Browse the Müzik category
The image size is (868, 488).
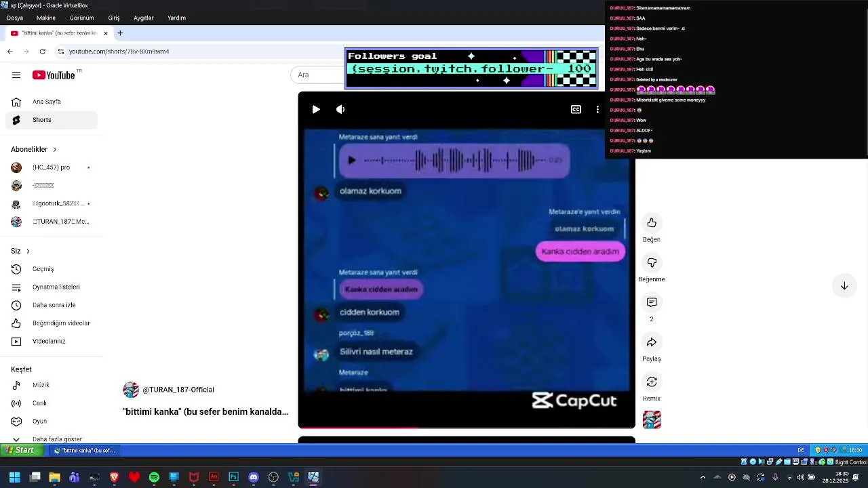[52, 385]
